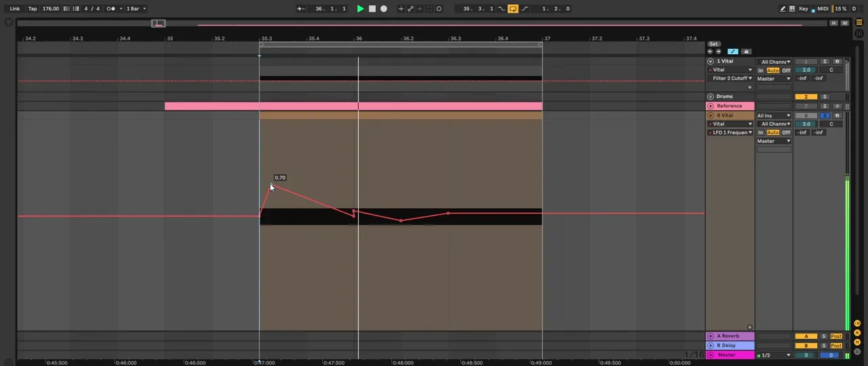This screenshot has height=366, width=868.
Task: Click the 1 Vital pan C field
Action: pos(831,70)
